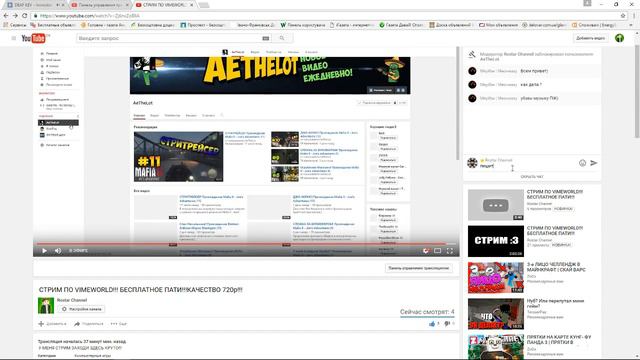Seek on the red video progress bar
The image size is (640, 360).
coord(246,244)
